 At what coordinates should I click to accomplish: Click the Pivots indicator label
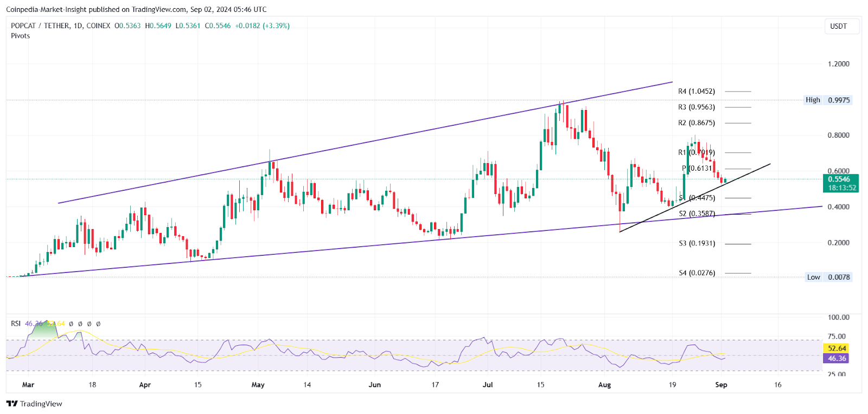(21, 36)
